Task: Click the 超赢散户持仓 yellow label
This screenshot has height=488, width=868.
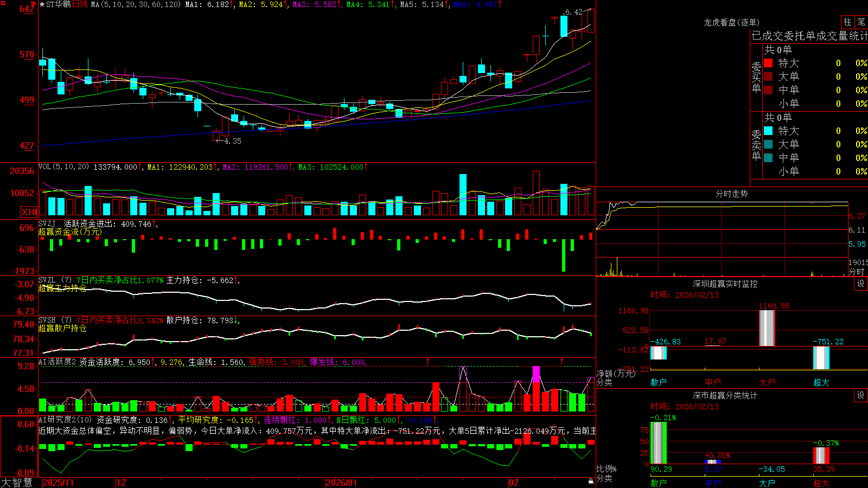Action: [62, 329]
